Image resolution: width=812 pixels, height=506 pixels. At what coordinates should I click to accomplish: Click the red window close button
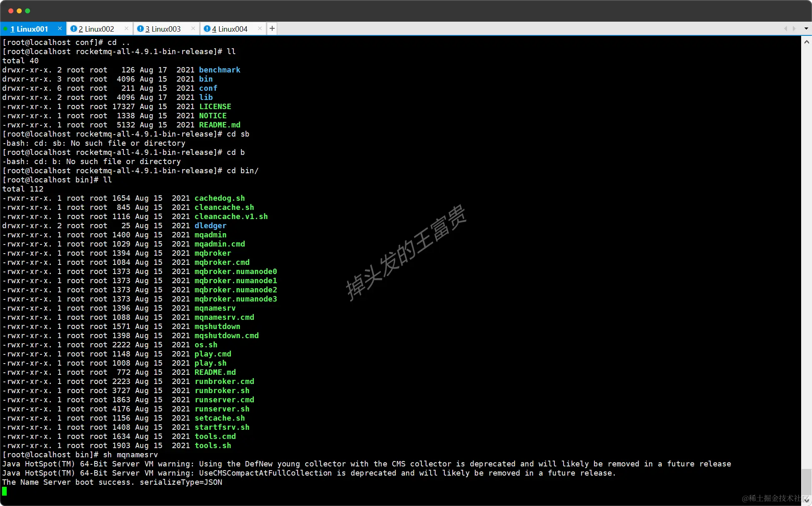(x=11, y=11)
